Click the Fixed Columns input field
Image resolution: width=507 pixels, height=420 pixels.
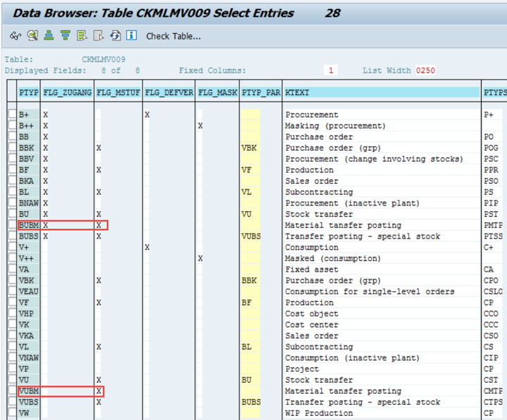(x=331, y=70)
